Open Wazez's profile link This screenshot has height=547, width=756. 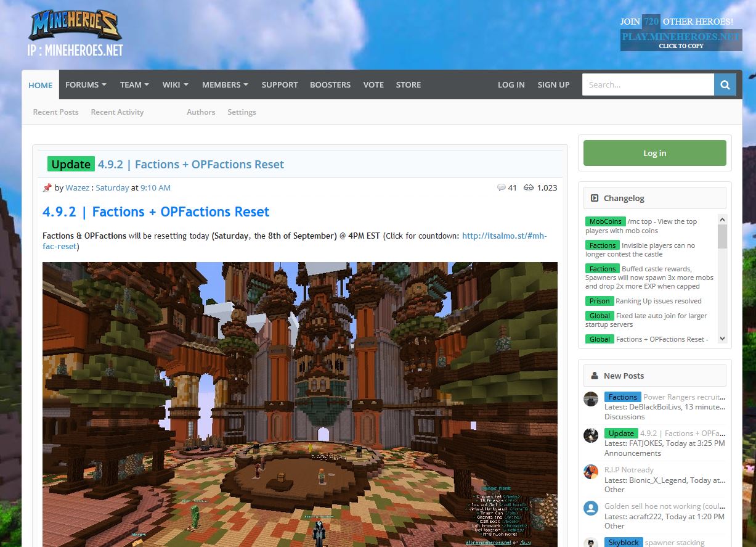click(77, 187)
